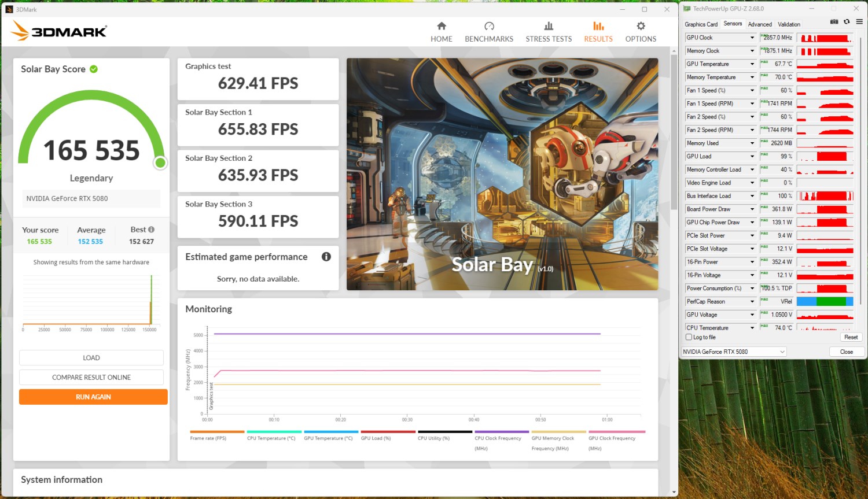
Task: Open the 3DMark Options gear
Action: pos(641,32)
